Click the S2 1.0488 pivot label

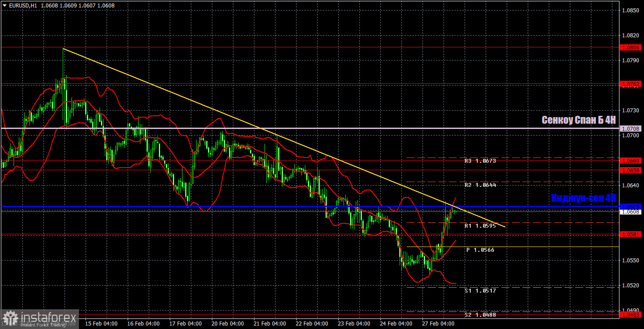(480, 315)
